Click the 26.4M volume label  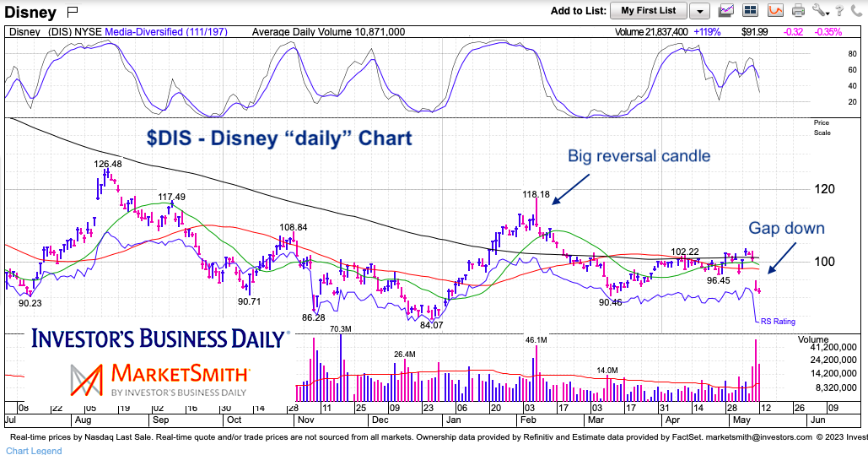[x=405, y=355]
